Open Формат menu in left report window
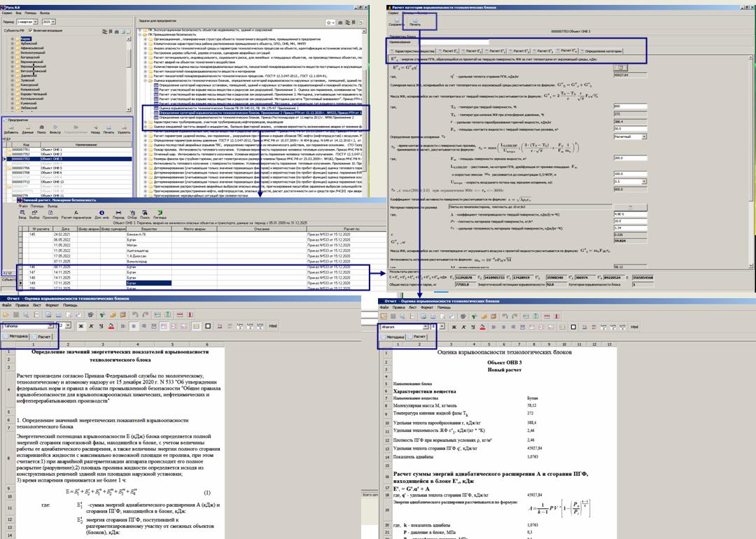The image size is (756, 539). click(x=52, y=305)
